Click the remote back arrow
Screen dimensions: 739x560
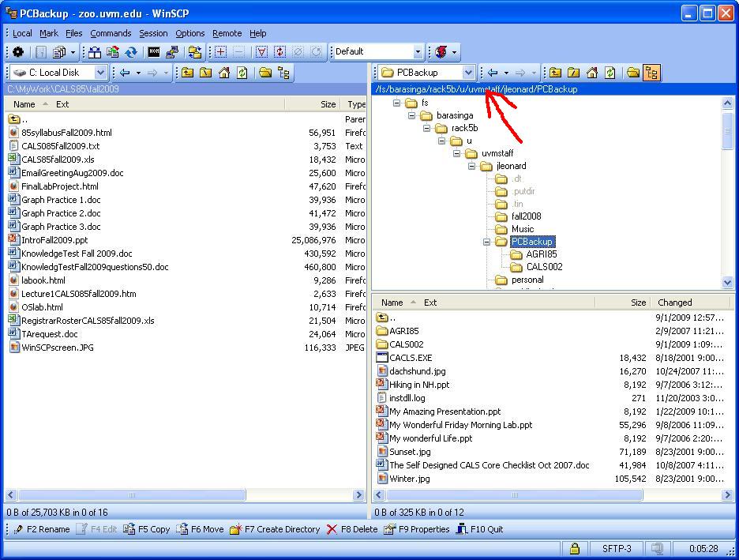click(x=493, y=73)
